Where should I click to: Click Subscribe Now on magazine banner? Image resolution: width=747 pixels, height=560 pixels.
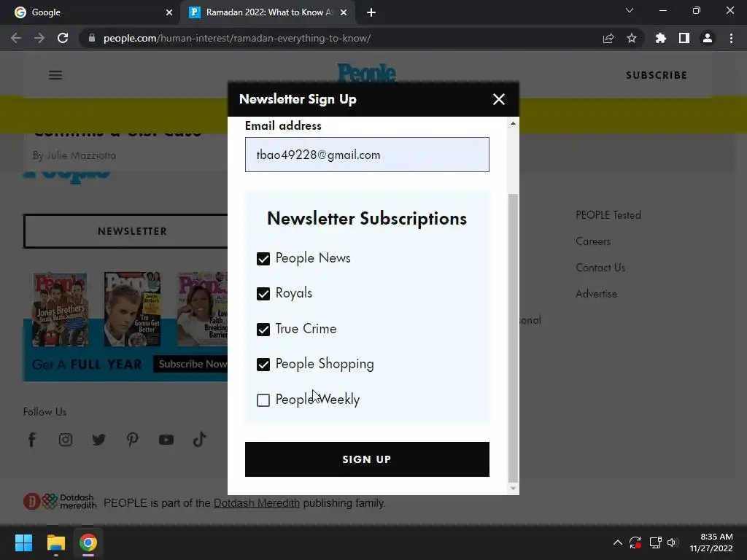[x=190, y=364]
